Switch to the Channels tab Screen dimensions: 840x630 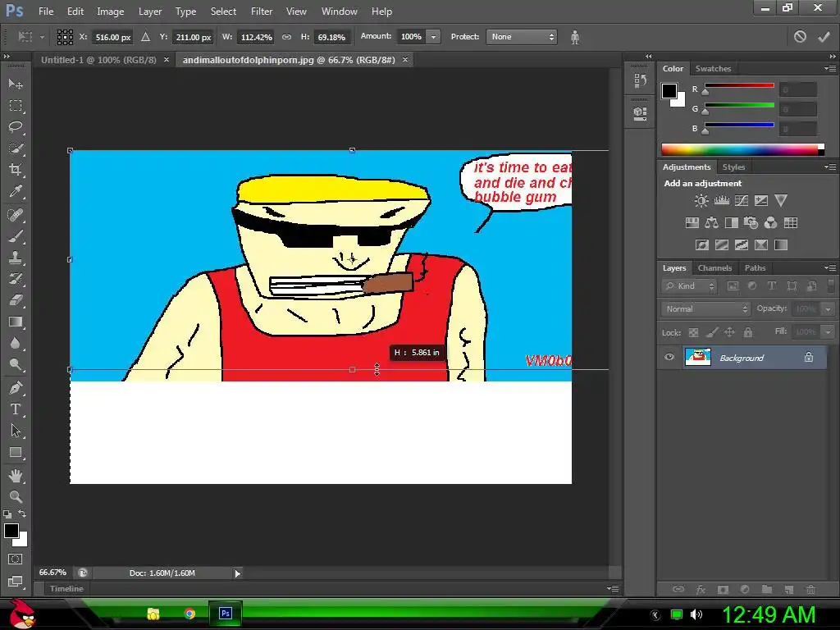(x=714, y=268)
